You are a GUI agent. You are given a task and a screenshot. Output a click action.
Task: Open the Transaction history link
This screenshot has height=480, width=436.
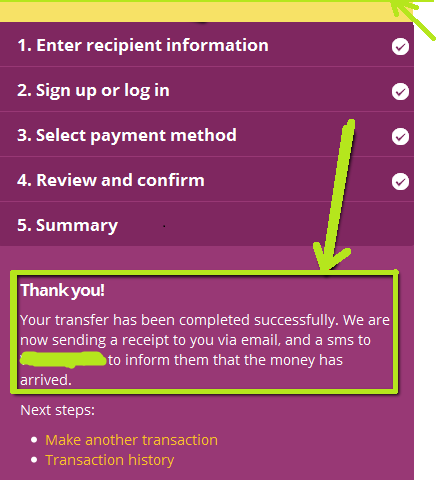click(x=110, y=460)
